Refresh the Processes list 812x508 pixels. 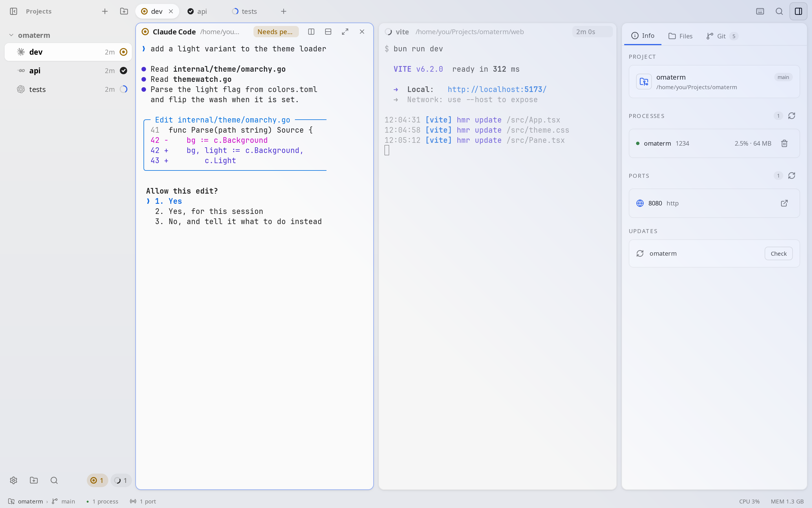click(x=791, y=116)
